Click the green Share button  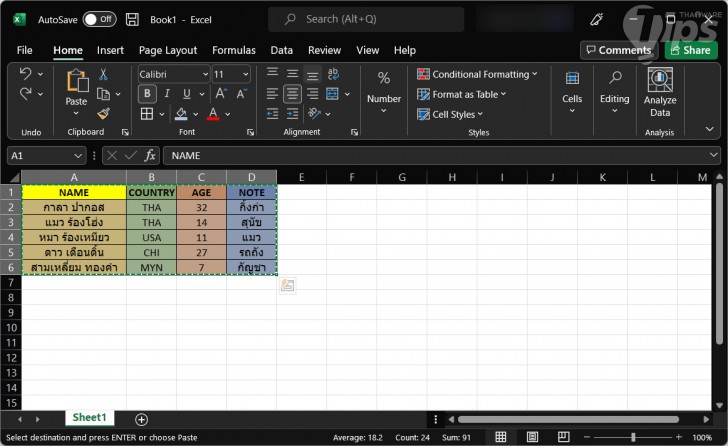point(691,50)
